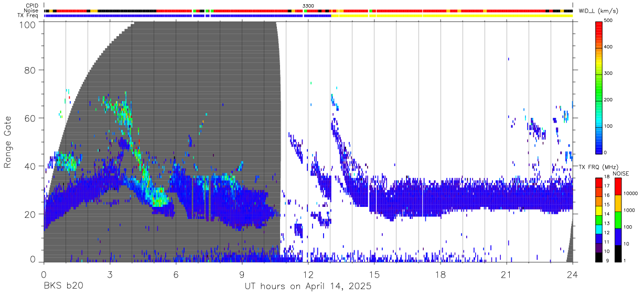Image resolution: width=644 pixels, height=297 pixels.
Task: Click the 17 label on TX frequency legend
Action: (608, 186)
